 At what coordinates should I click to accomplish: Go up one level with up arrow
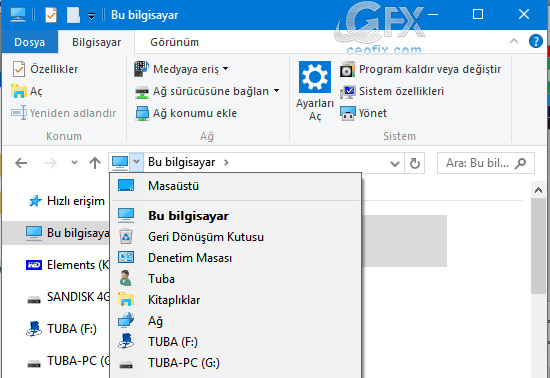pos(95,163)
